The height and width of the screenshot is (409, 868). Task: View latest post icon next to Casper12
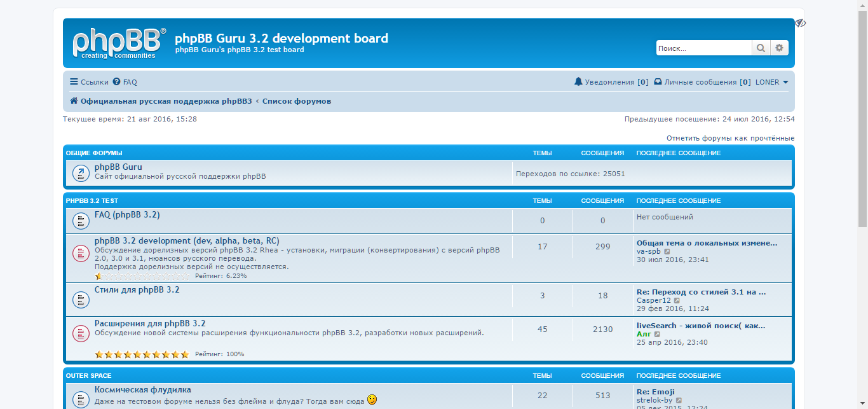tap(677, 300)
